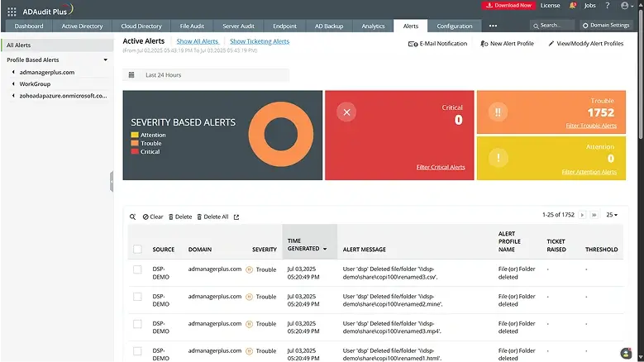This screenshot has height=362, width=644.
Task: Check the row for renamed3.mp4 alert
Action: [x=137, y=324]
